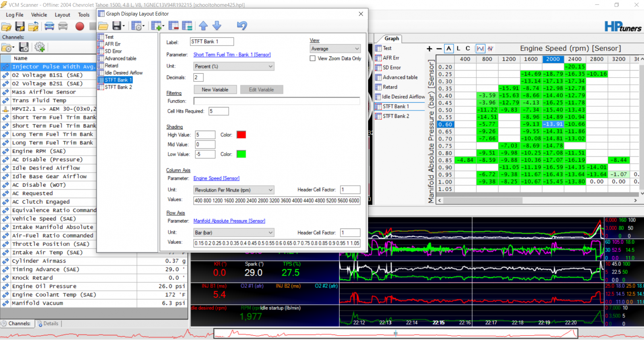Toggle the red-blue waveform icon

coord(490,49)
